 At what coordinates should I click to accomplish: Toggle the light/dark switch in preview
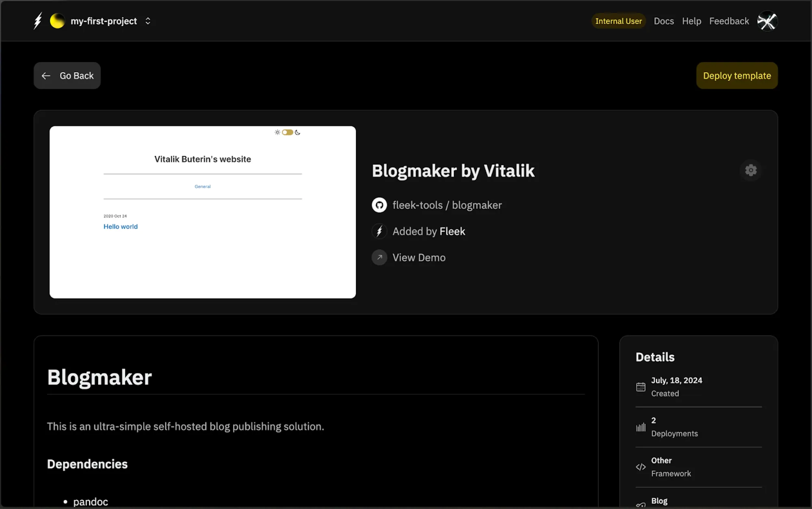pyautogui.click(x=287, y=132)
